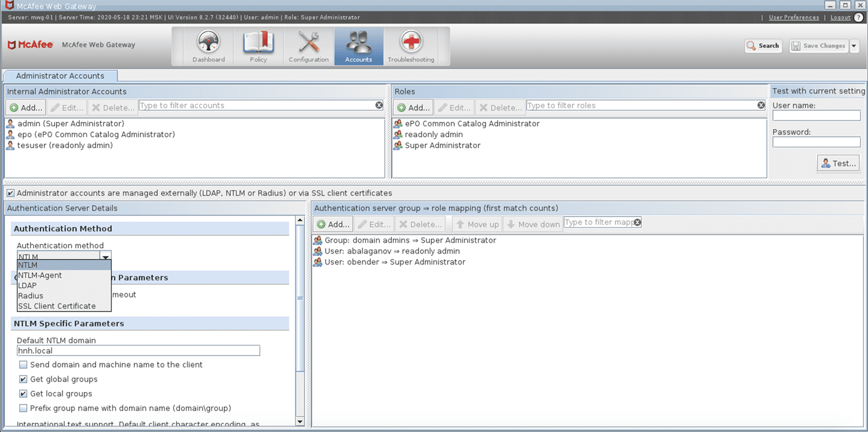Image resolution: width=868 pixels, height=432 pixels.
Task: Click the Default NTLM domain field
Action: 138,350
